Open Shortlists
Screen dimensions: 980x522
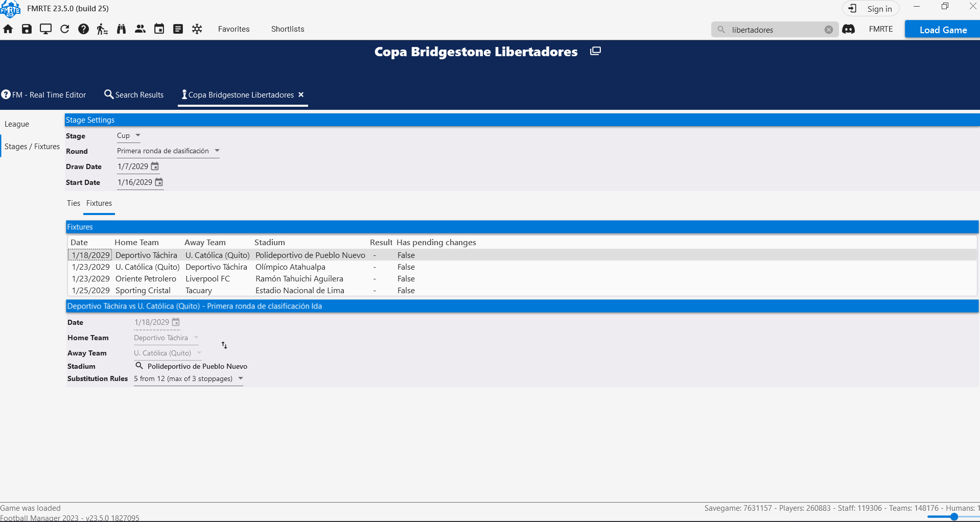[x=288, y=29]
